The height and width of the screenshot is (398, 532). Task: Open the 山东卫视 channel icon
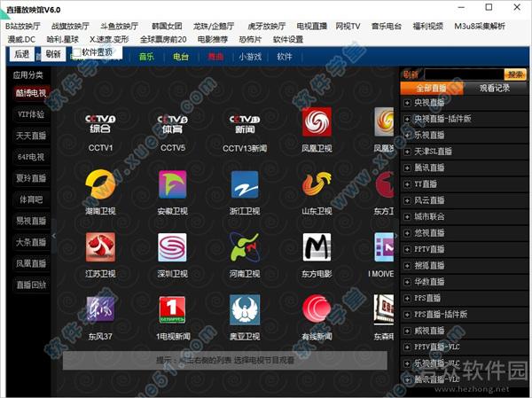coord(317,184)
